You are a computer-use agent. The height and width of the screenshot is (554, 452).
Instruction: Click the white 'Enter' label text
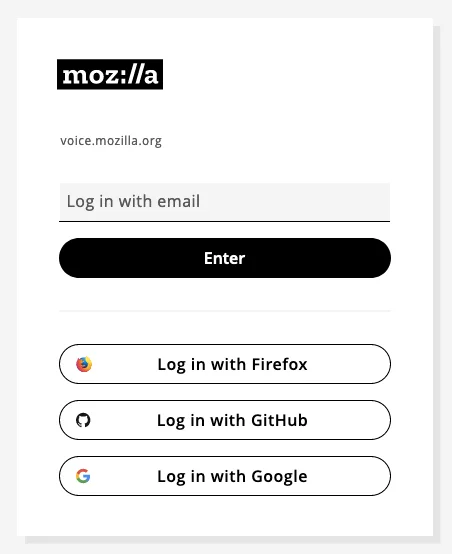pos(224,258)
